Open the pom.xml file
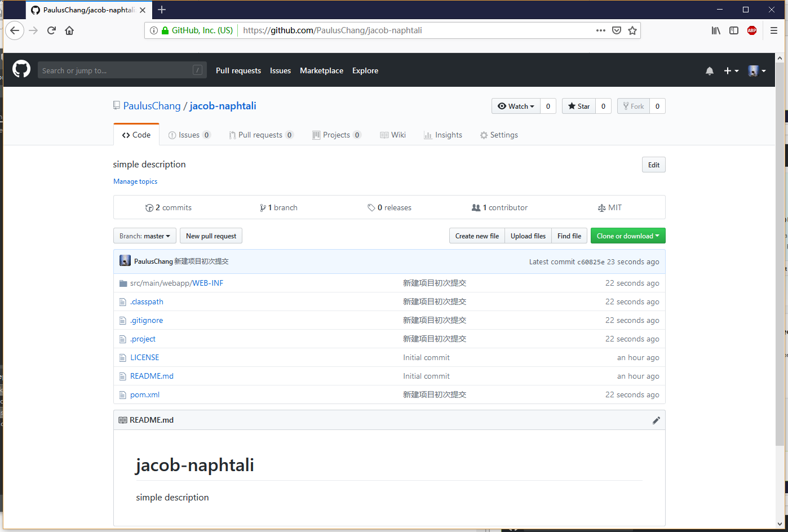The image size is (788, 532). pos(145,395)
